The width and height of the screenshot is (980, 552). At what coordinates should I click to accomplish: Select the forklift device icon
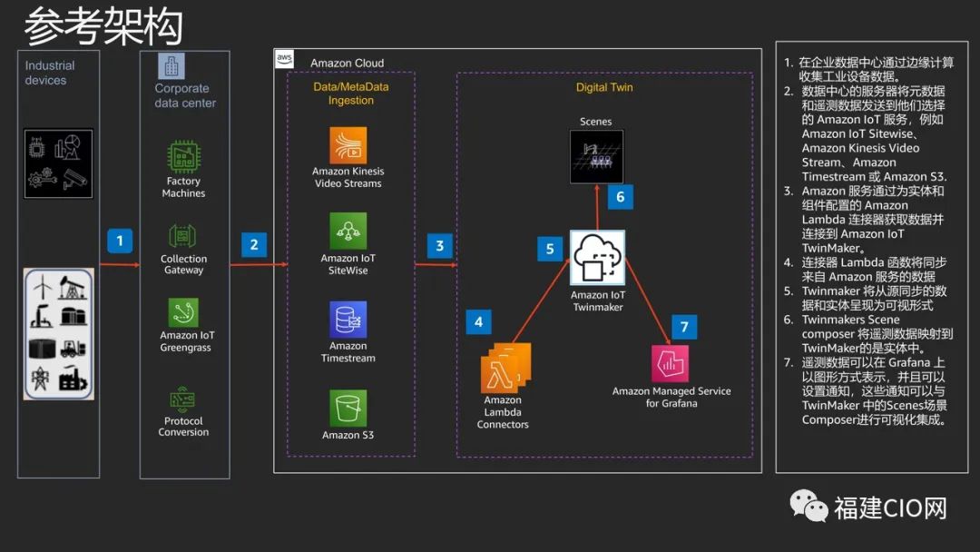point(73,348)
